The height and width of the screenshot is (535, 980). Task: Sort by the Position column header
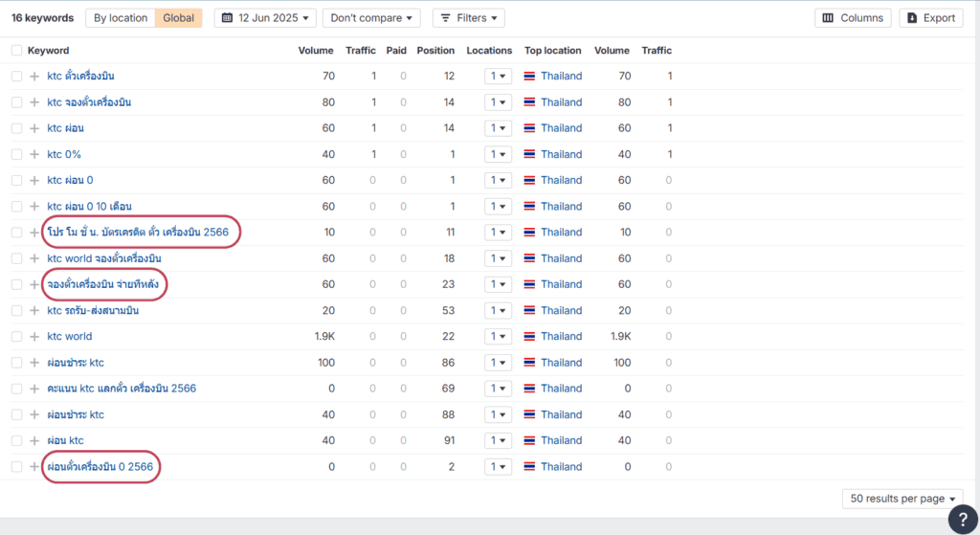point(435,51)
